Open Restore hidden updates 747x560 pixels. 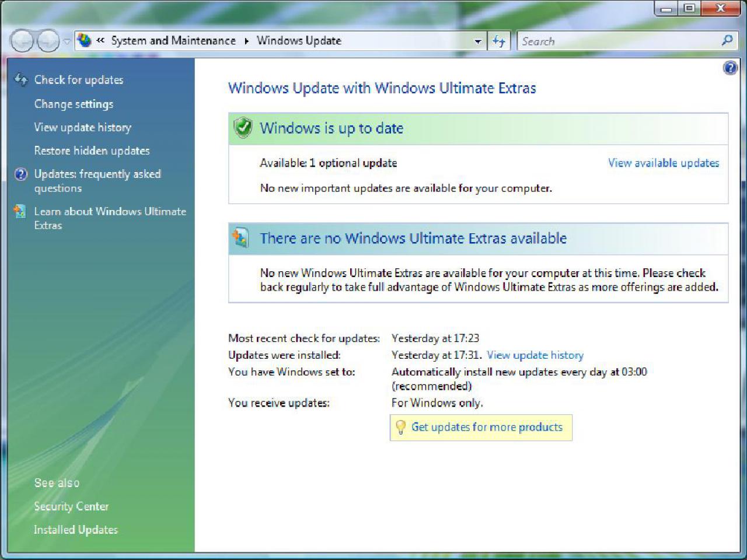tap(92, 150)
